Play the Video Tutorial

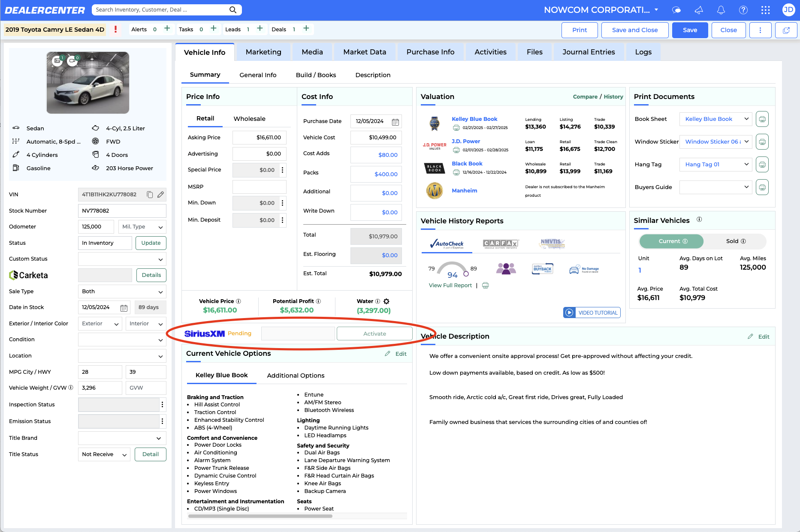592,313
